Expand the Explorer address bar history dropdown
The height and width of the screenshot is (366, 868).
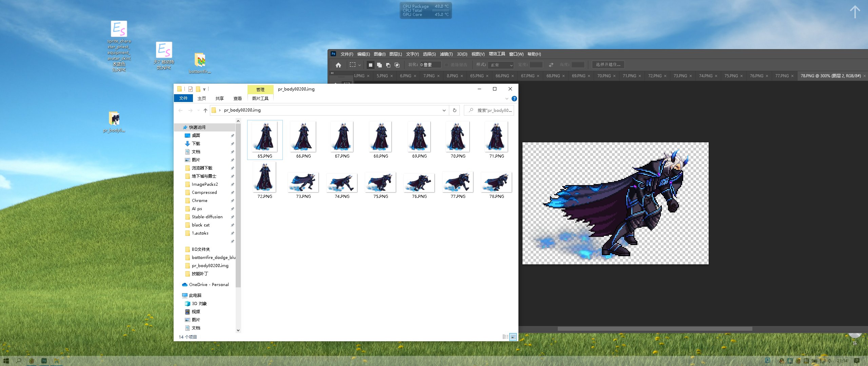(x=444, y=110)
